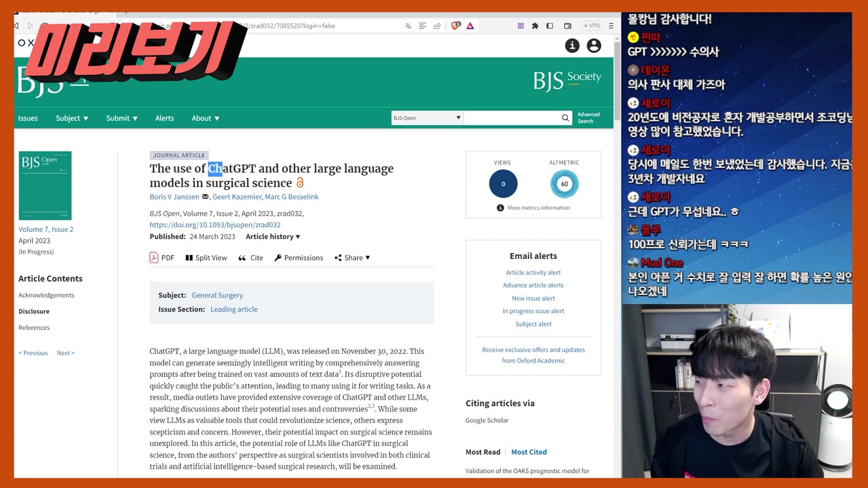Open the General Surgery subject link
The image size is (868, 488).
pos(217,295)
